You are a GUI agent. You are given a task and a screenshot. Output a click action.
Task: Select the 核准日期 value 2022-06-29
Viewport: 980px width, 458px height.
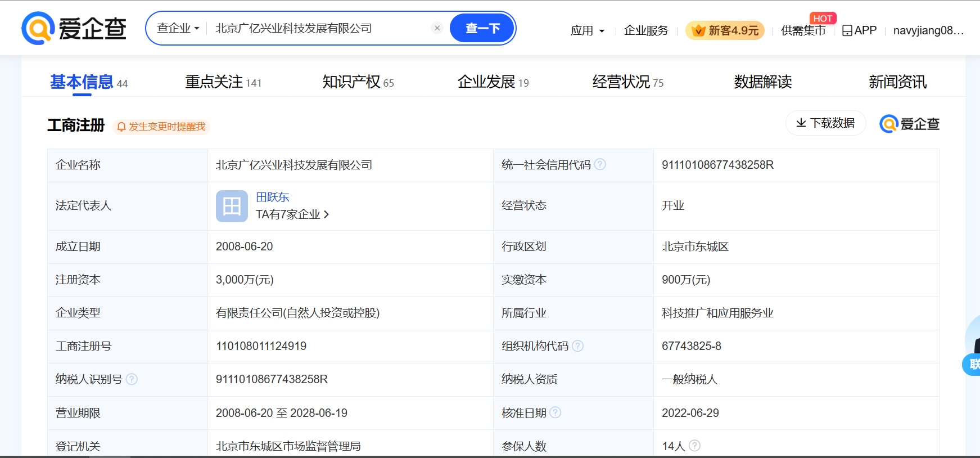click(x=690, y=413)
